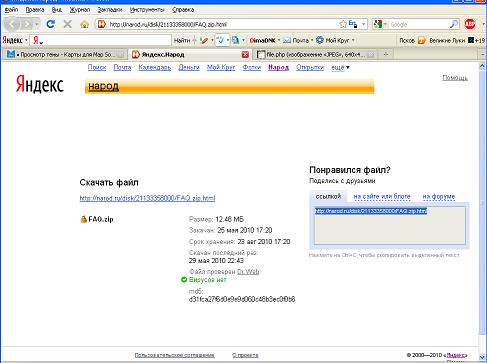Open the Журнал menu

point(80,10)
